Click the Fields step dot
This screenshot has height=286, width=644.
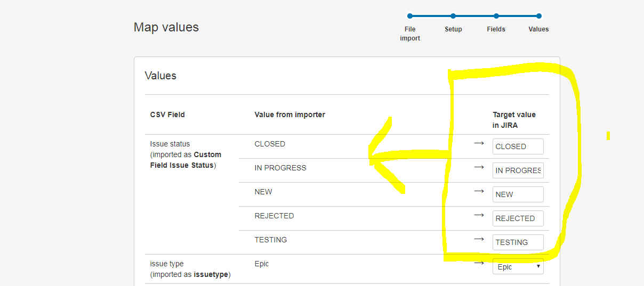(x=496, y=16)
